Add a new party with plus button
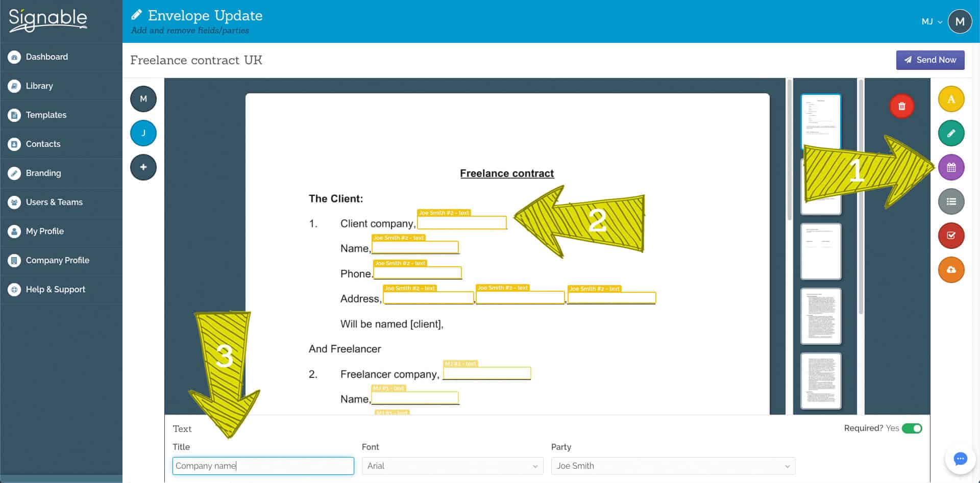 click(143, 167)
